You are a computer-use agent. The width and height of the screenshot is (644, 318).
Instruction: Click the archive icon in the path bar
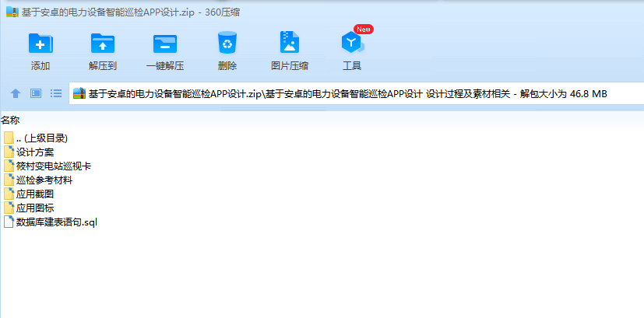tap(79, 93)
